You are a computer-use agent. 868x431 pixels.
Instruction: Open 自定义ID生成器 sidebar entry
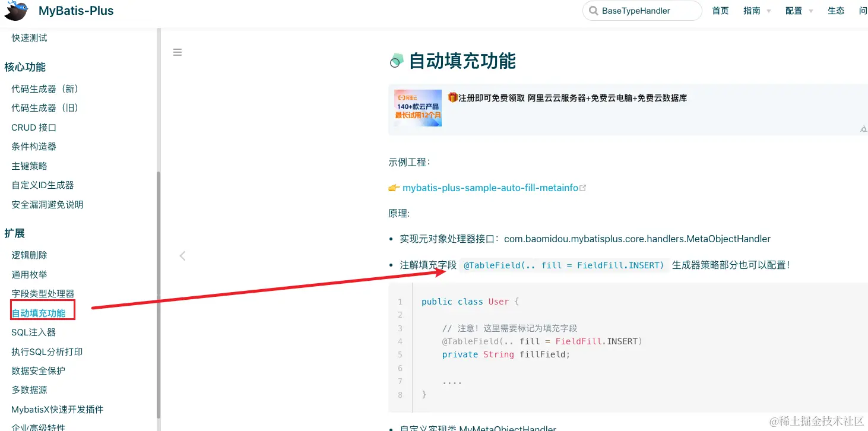pos(43,185)
